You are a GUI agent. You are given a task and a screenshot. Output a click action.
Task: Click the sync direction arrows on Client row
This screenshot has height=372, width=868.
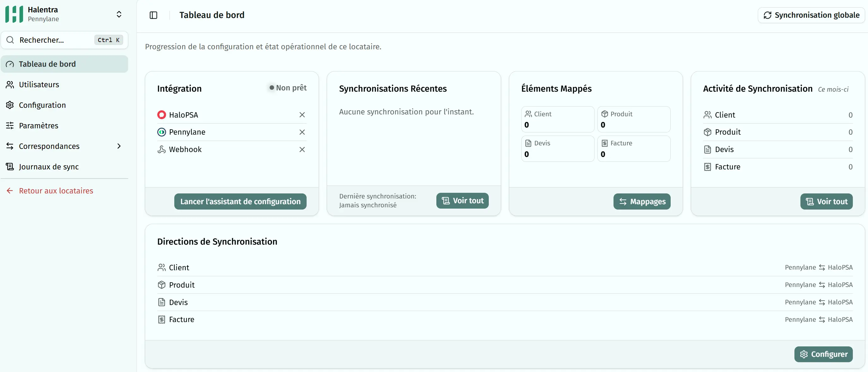(x=822, y=267)
